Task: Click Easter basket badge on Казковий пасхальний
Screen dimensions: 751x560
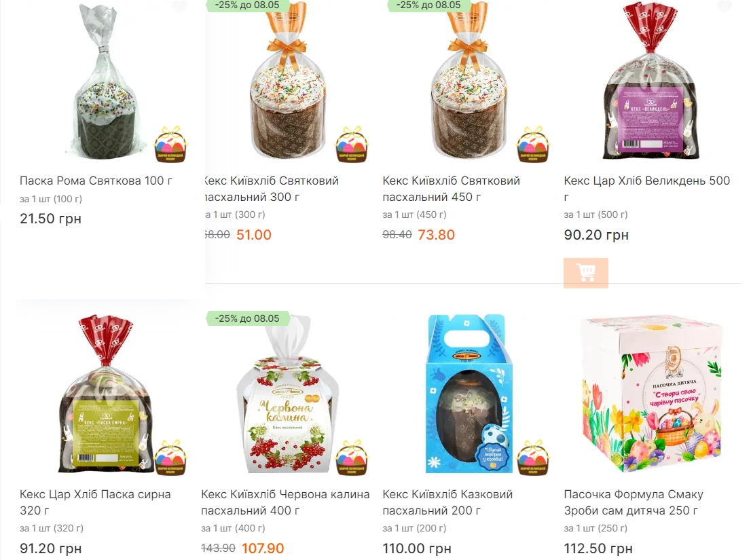Action: tap(533, 458)
